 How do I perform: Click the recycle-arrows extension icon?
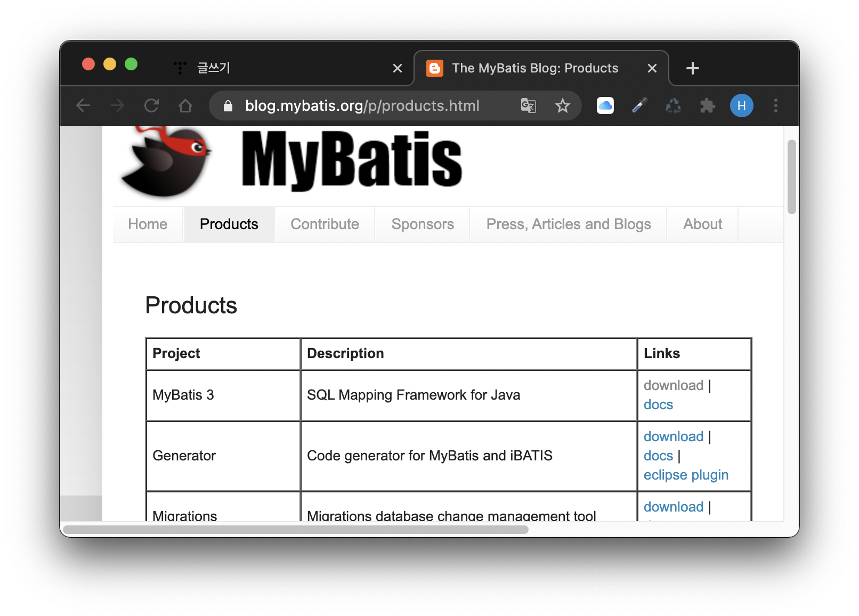[674, 106]
